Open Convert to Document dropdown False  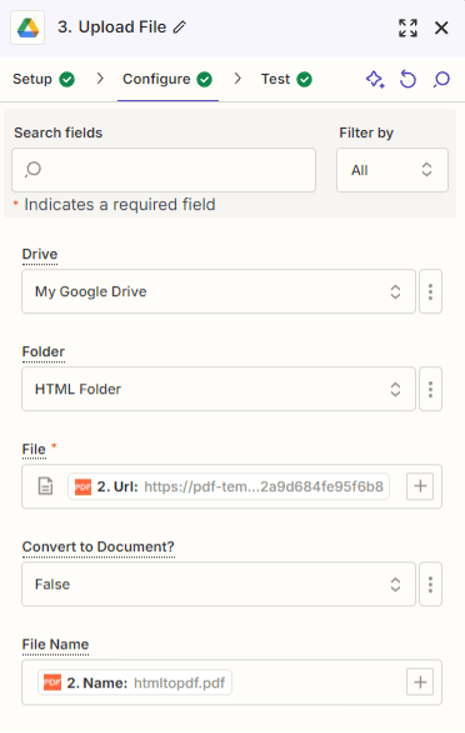[x=218, y=584]
